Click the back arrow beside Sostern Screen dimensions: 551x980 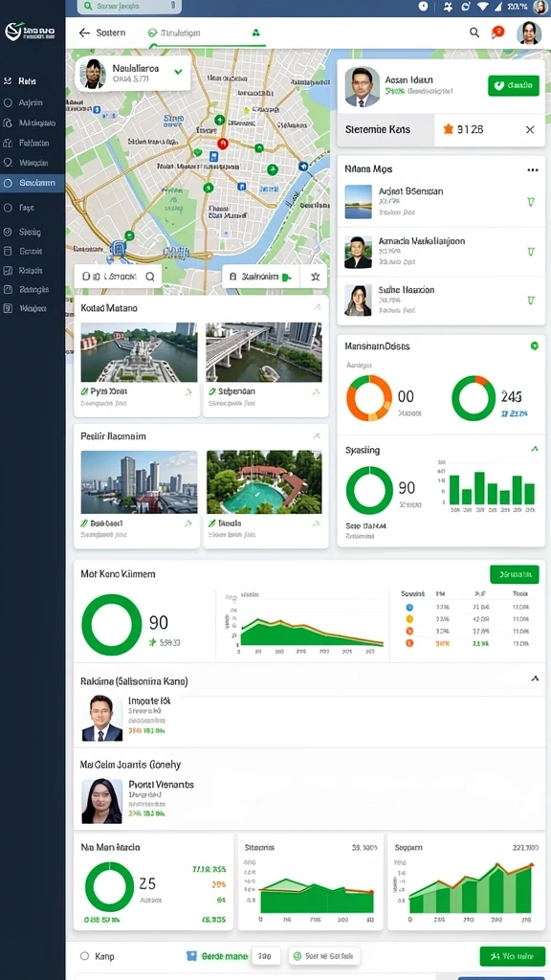coord(84,33)
